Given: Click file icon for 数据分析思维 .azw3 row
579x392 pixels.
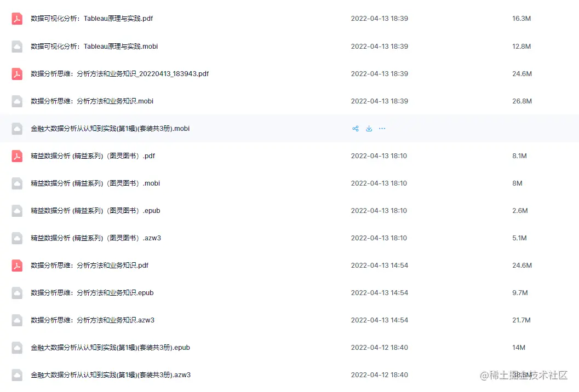Looking at the screenshot, I should 17,320.
